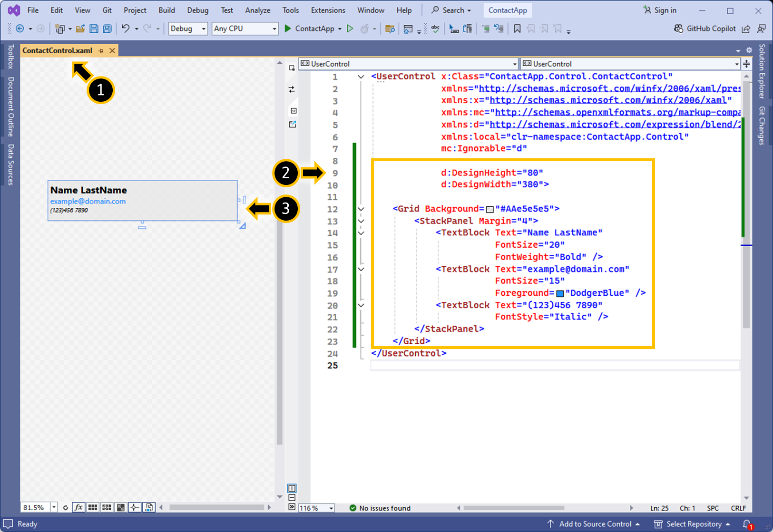Open the ContactApp startup target dropdown arrow
Screen dimensions: 773x532
340,29
